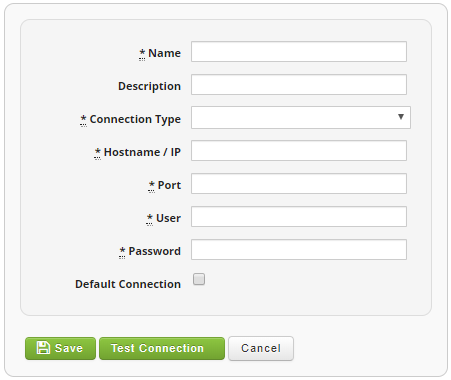Viewport: 451px width, 380px height.
Task: Click the Port input field
Action: tap(299, 184)
